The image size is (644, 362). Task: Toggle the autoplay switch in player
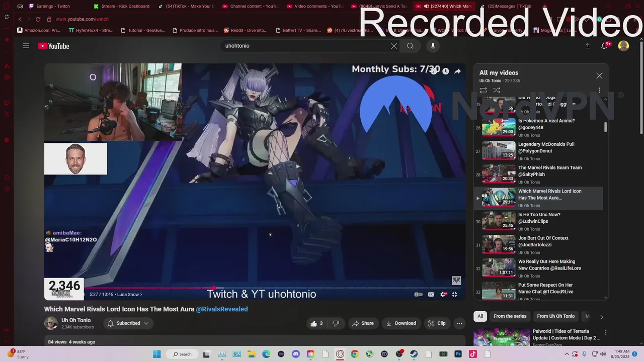coord(418,295)
